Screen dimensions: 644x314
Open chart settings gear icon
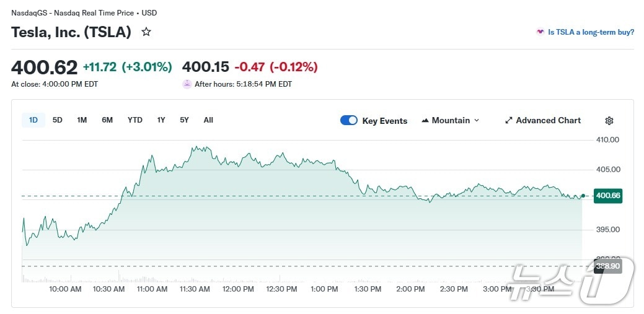(609, 121)
